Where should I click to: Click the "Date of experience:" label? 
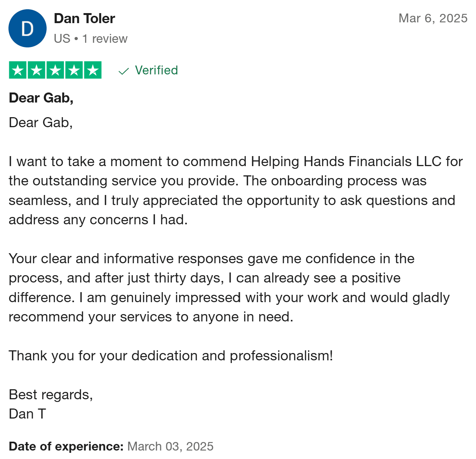[x=66, y=446]
